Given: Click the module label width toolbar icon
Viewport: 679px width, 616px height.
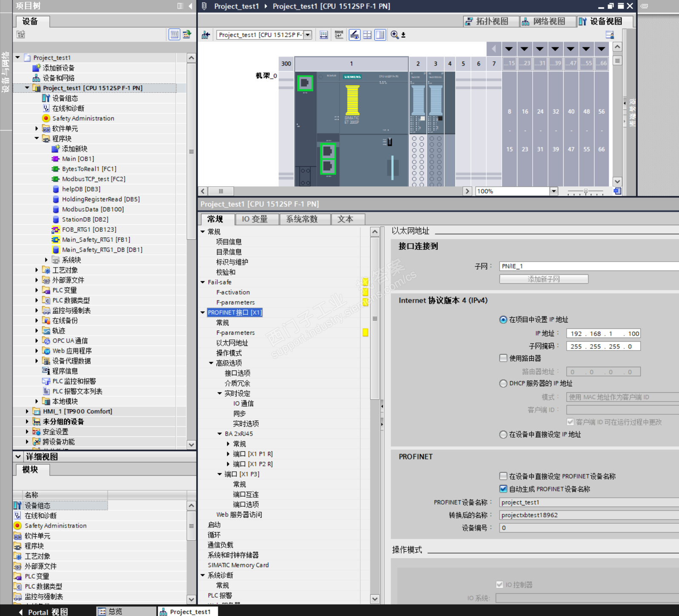Looking at the screenshot, I should (324, 35).
